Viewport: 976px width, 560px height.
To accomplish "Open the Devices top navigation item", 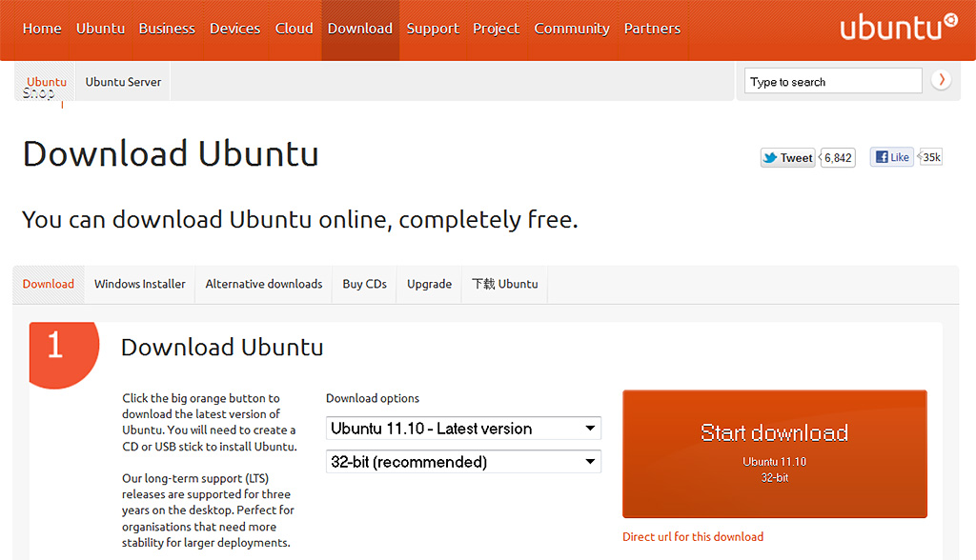I will click(234, 29).
